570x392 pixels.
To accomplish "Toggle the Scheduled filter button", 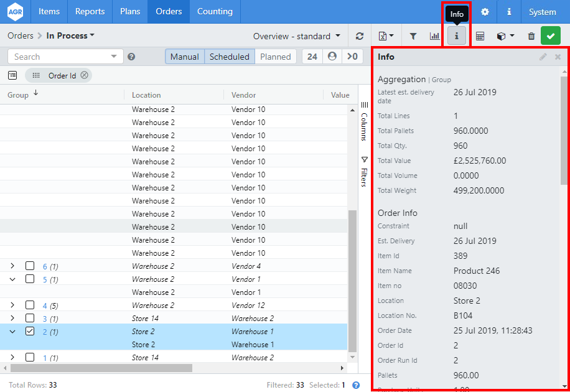I will pyautogui.click(x=229, y=57).
